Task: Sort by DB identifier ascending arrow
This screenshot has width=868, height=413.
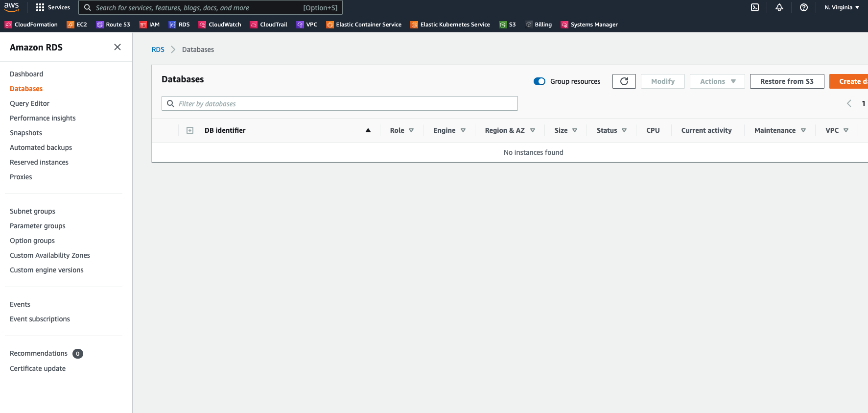Action: tap(368, 130)
